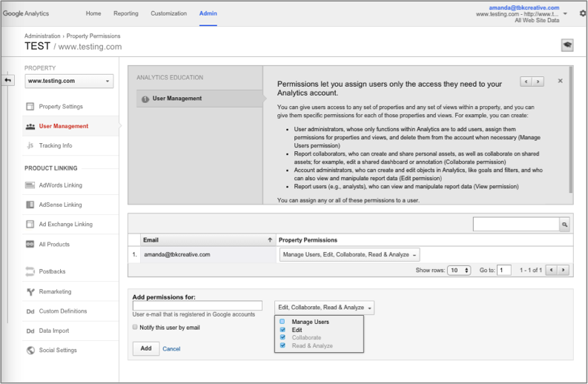Click the Ad Exchange Linking icon
Viewport: 588px width, 384px height.
tap(30, 225)
